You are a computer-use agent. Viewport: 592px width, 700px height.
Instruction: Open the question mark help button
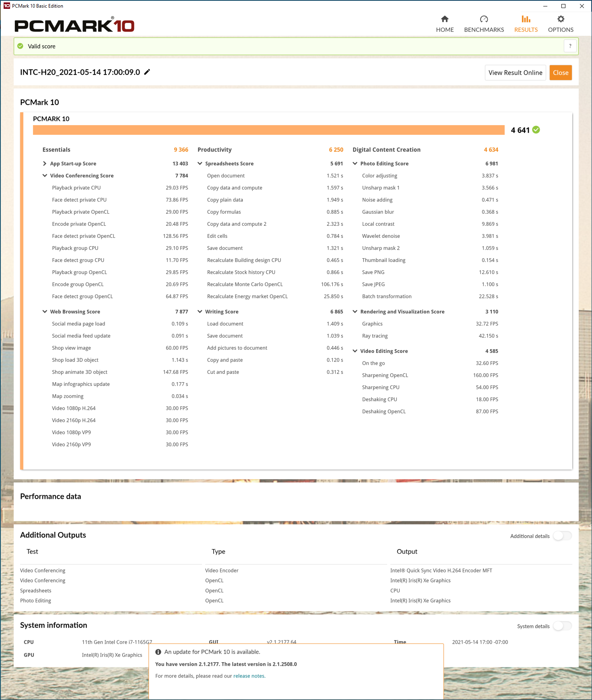570,46
